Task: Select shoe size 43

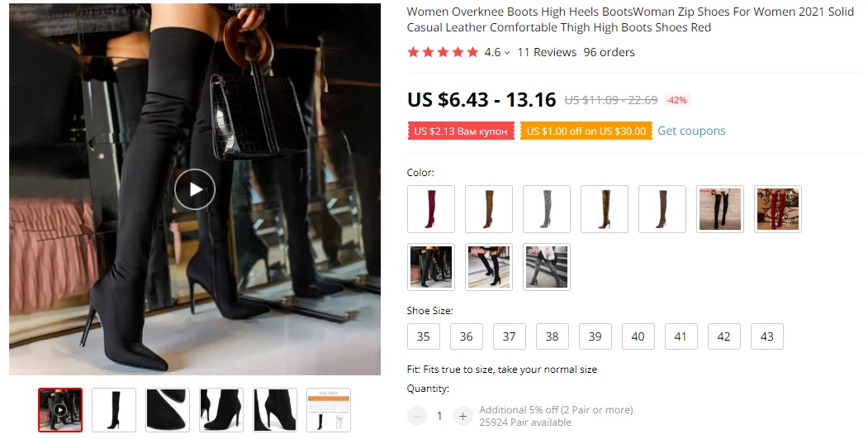Action: 766,336
